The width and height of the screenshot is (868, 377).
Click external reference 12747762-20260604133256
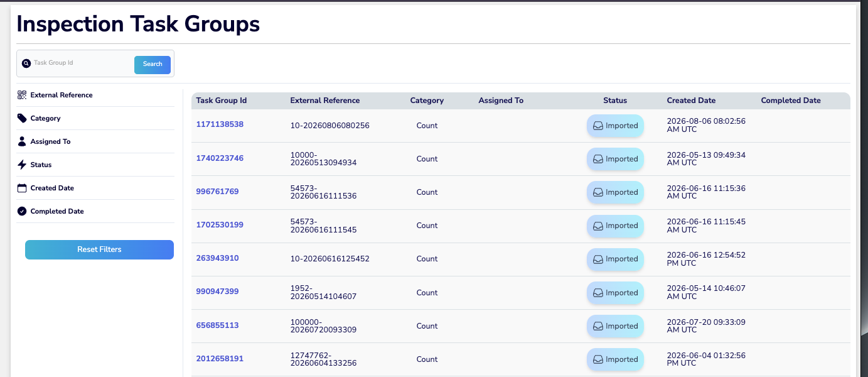pos(323,359)
